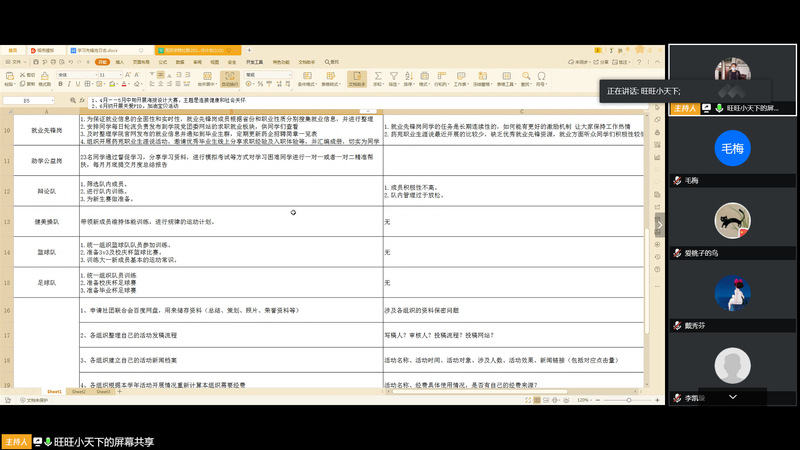The width and height of the screenshot is (800, 450).
Task: Click the Underline formatting icon
Action: click(78, 85)
